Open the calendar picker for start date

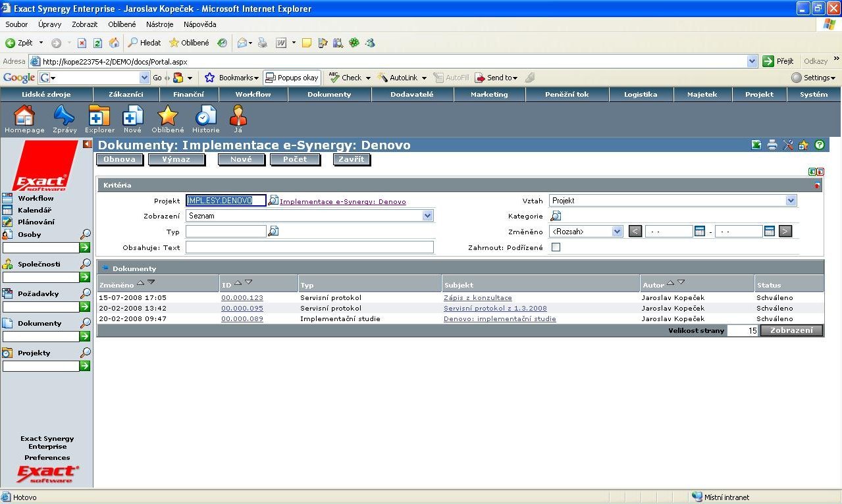coord(700,231)
